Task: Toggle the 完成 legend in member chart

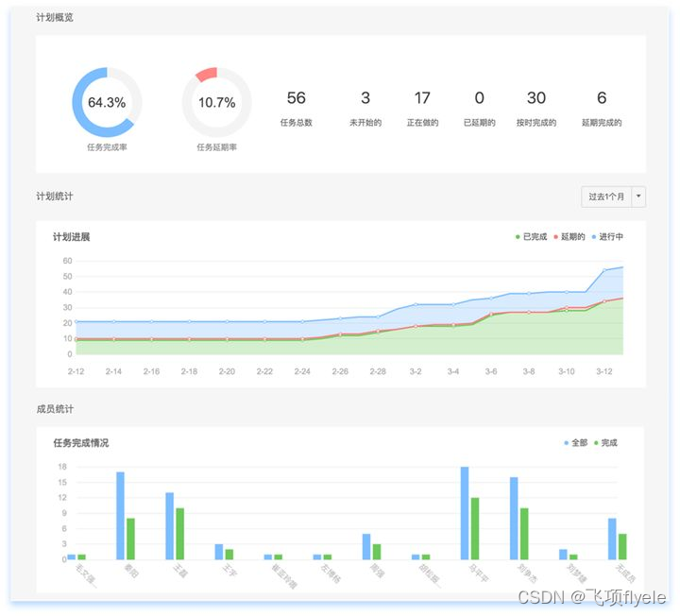Action: pyautogui.click(x=605, y=443)
